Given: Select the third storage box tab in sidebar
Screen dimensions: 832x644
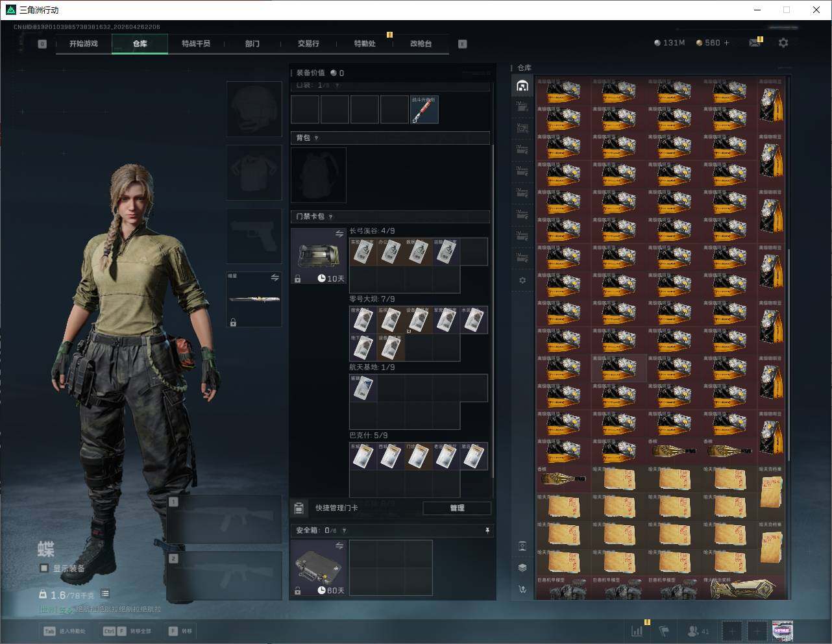Looking at the screenshot, I should (x=522, y=129).
